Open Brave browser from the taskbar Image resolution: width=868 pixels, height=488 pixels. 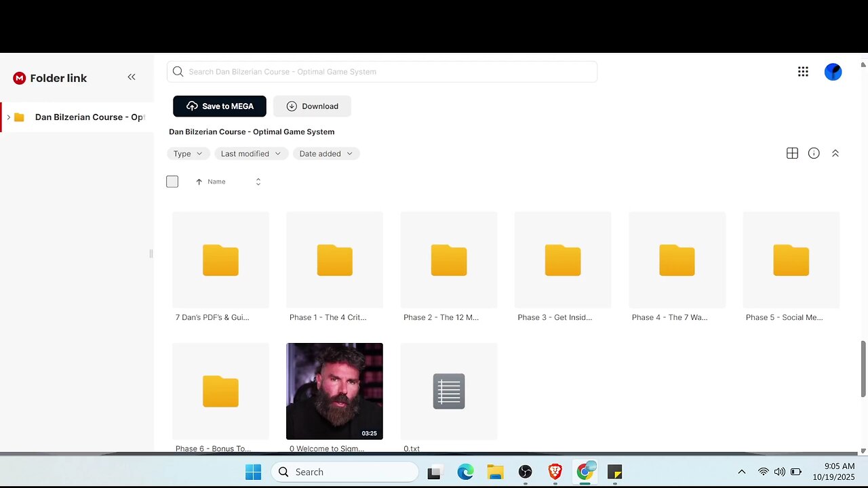pos(555,472)
